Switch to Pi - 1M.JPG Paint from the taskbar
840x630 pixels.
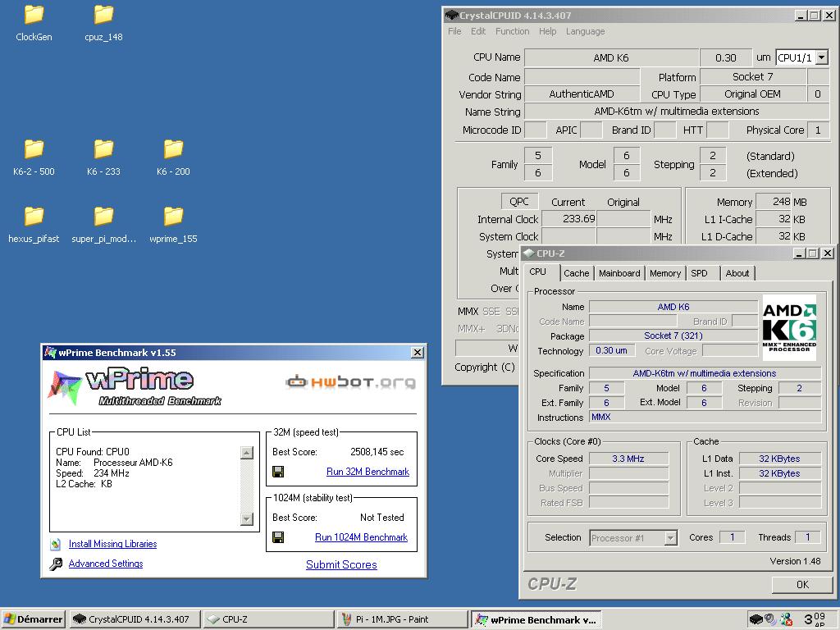[x=402, y=619]
